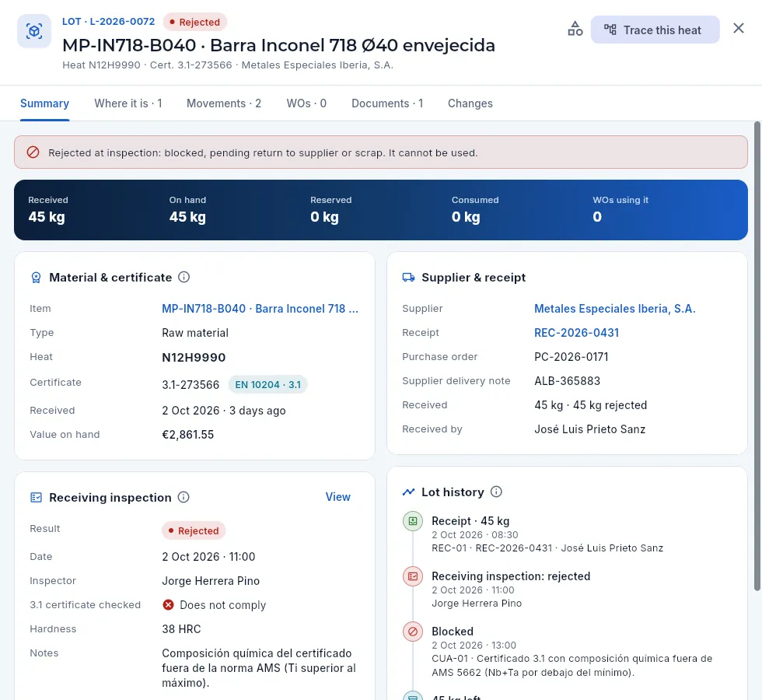Open the WOs tab
762x700 pixels.
pos(306,103)
